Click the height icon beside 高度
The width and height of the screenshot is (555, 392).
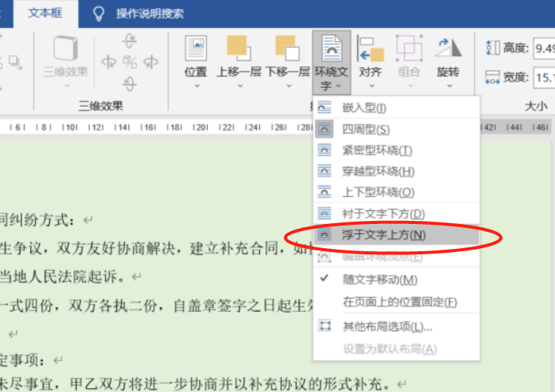click(x=493, y=47)
